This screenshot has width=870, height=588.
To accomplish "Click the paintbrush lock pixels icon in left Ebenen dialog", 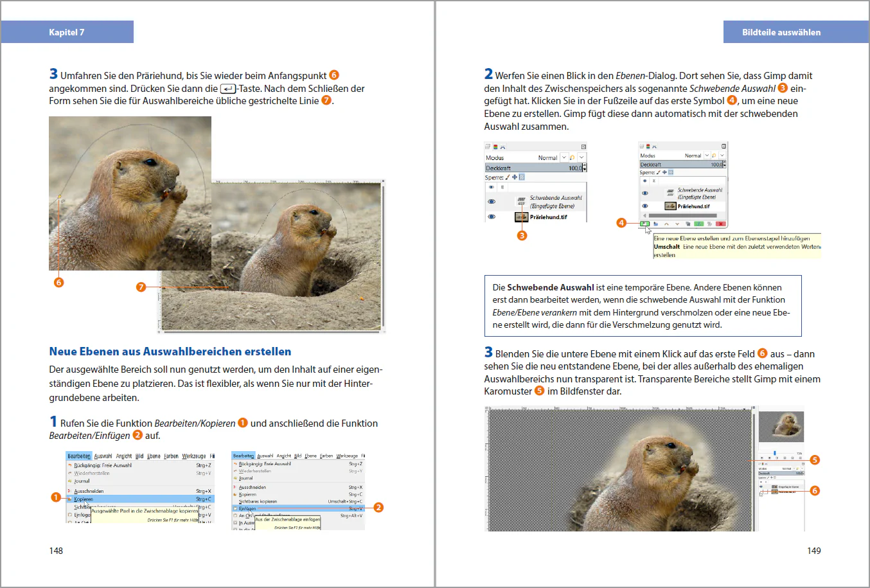I will pyautogui.click(x=507, y=177).
